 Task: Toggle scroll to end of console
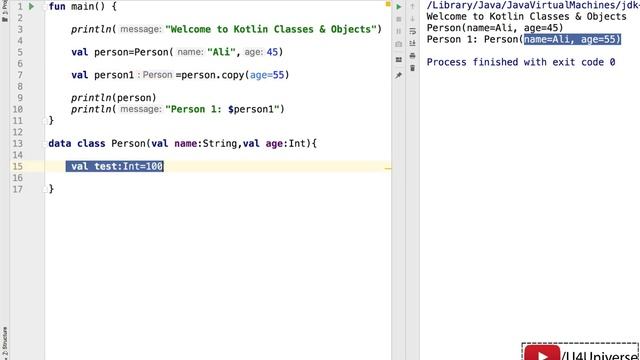tap(412, 43)
